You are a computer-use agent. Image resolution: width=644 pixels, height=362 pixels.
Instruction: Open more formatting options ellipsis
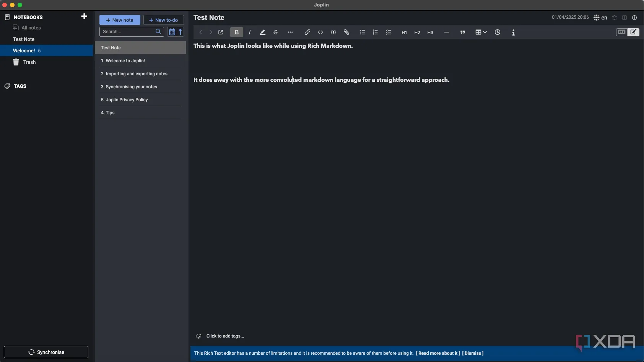[x=290, y=32]
